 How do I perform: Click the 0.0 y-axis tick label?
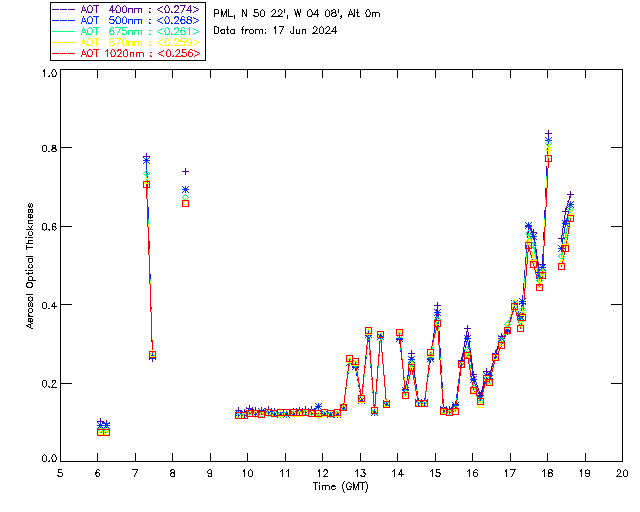pyautogui.click(x=49, y=459)
